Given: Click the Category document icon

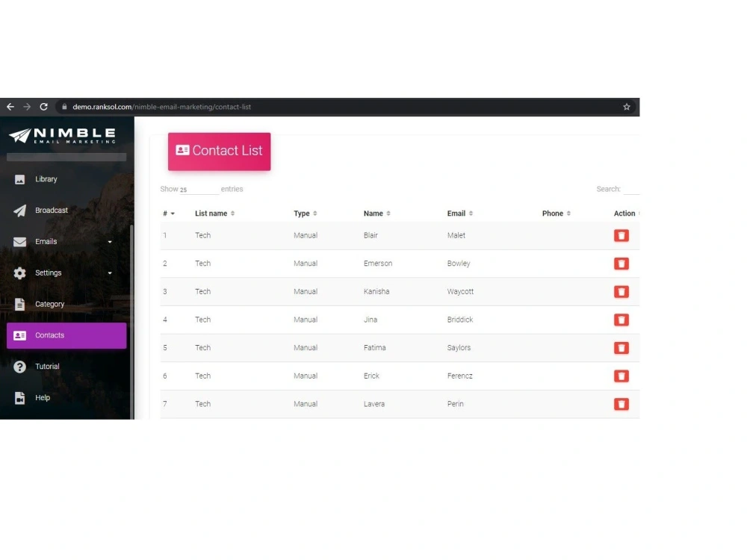Looking at the screenshot, I should click(x=19, y=305).
